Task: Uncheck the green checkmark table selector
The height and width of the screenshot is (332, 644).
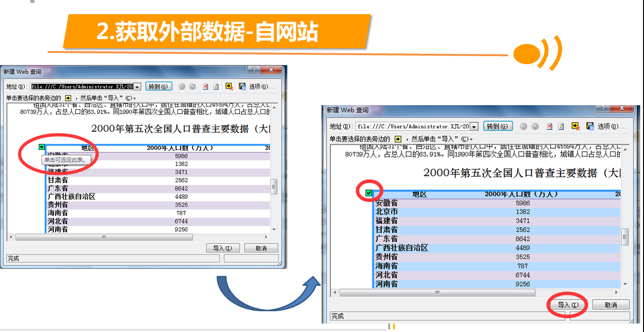Action: click(x=369, y=192)
